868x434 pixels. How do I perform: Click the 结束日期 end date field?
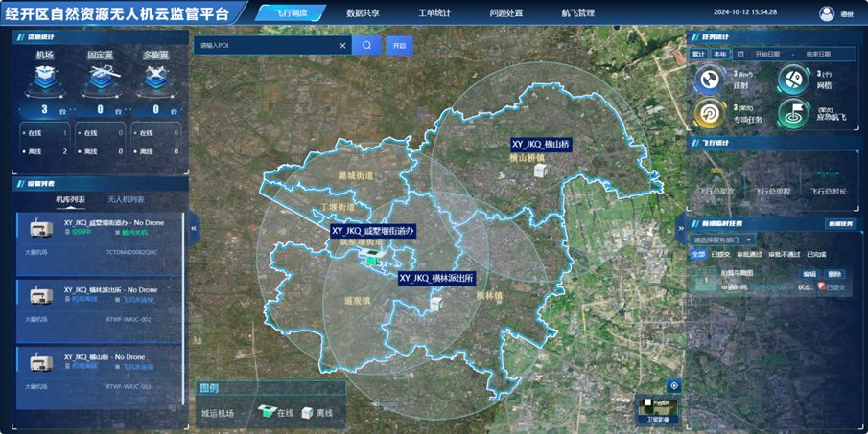[818, 55]
